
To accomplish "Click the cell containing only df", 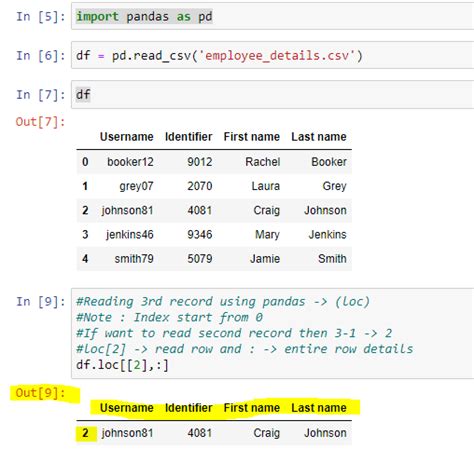I will [x=272, y=95].
